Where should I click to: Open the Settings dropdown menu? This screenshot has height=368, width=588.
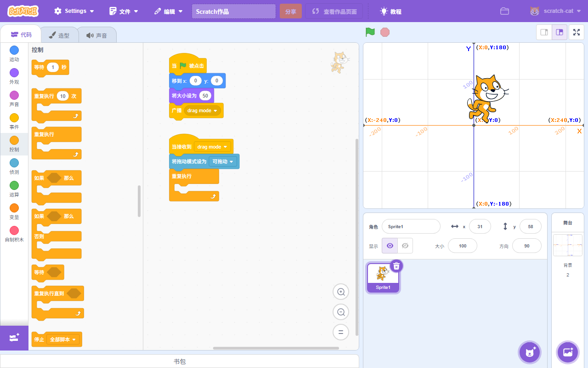[74, 11]
